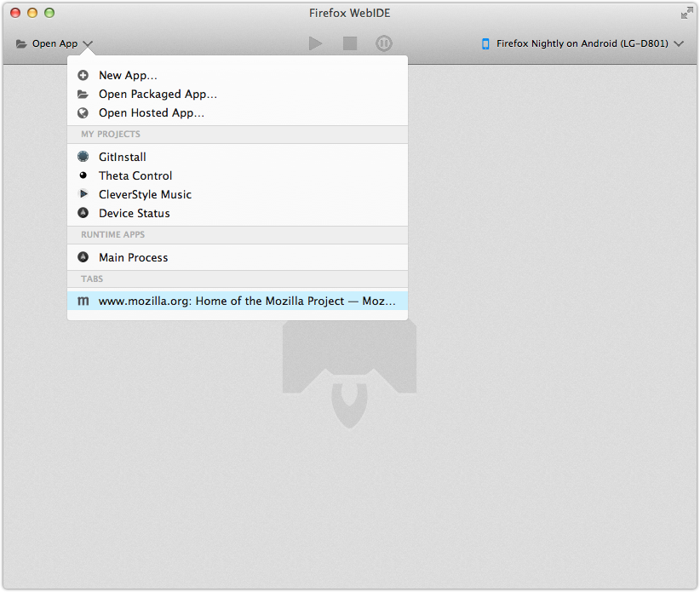The height and width of the screenshot is (592, 700).
Task: Choose Open Hosted App… menu entry
Action: pyautogui.click(x=237, y=113)
